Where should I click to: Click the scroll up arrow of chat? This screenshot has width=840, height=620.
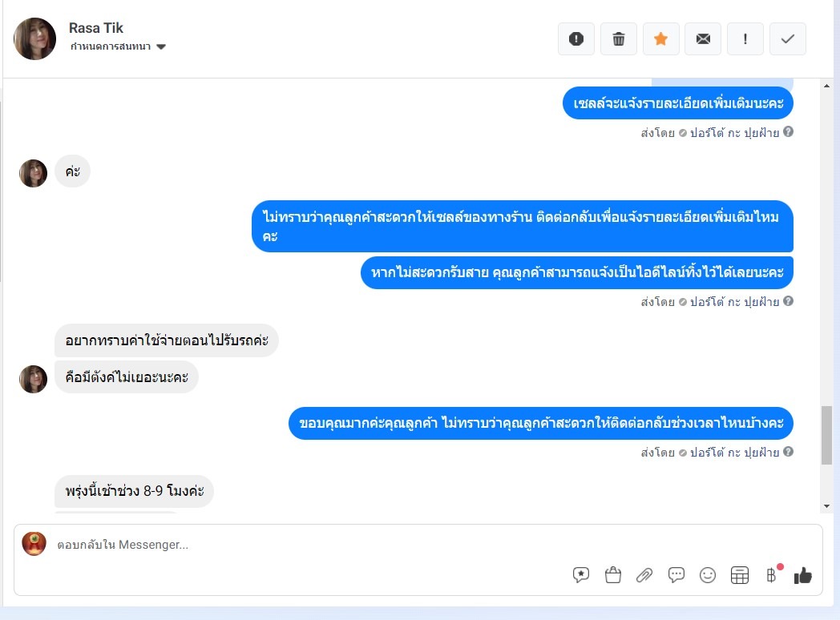tap(826, 87)
